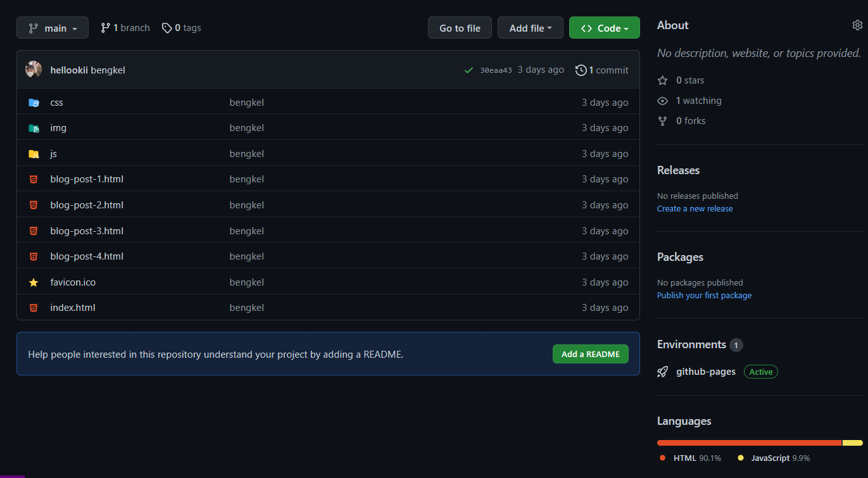Open bengkel commit message in index.html row
Image resolution: width=868 pixels, height=478 pixels.
tap(247, 308)
